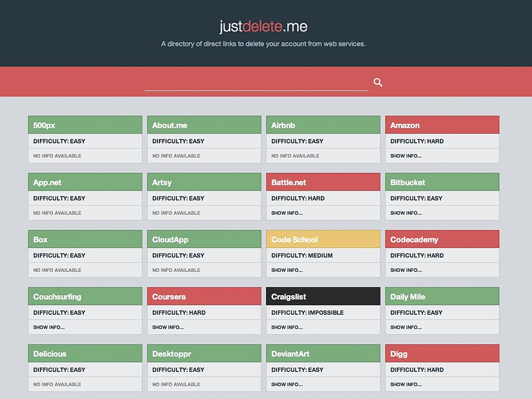Open the About.me card header
The height and width of the screenshot is (399, 532).
tap(204, 125)
